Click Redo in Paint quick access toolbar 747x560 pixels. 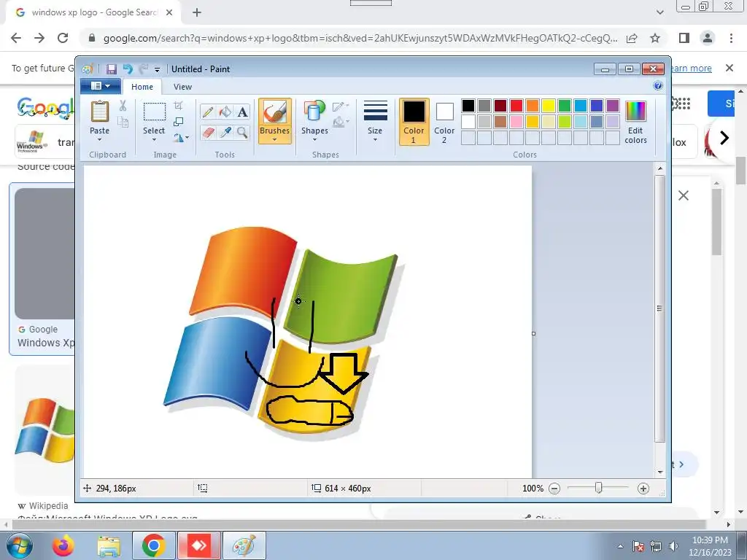coord(144,69)
